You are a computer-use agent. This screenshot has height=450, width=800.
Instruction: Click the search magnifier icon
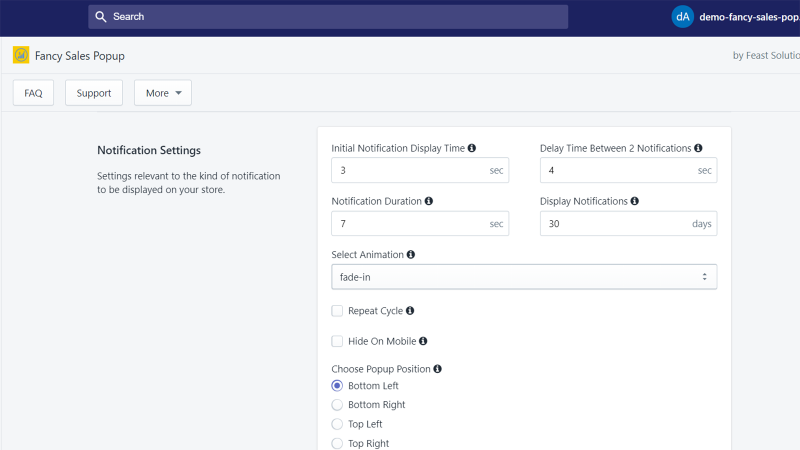pos(101,17)
